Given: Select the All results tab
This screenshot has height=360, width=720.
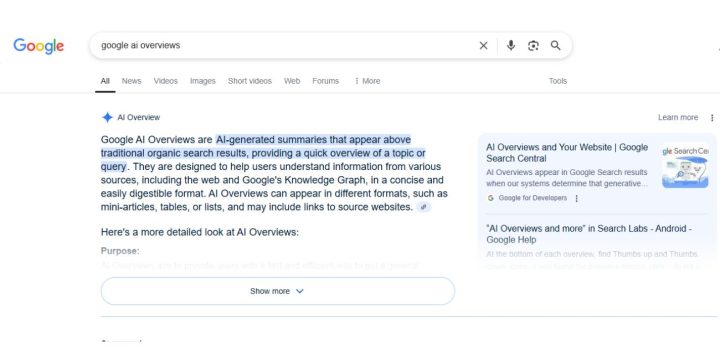Looking at the screenshot, I should [105, 81].
